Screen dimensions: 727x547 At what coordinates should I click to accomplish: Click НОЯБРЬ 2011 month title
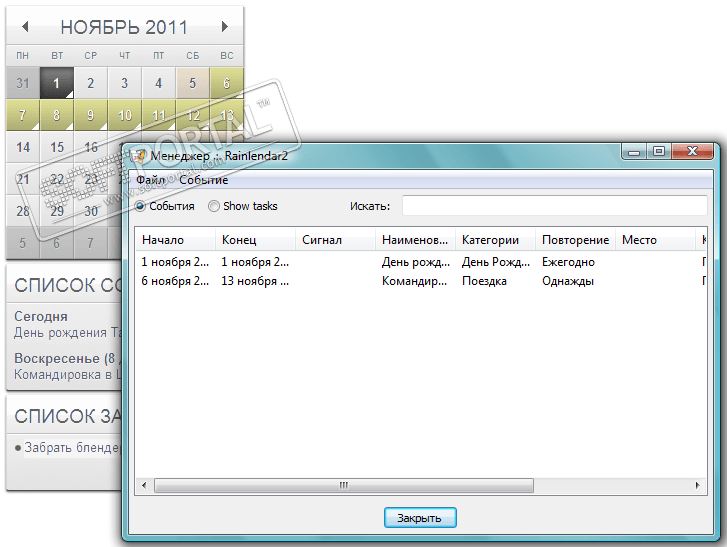124,27
